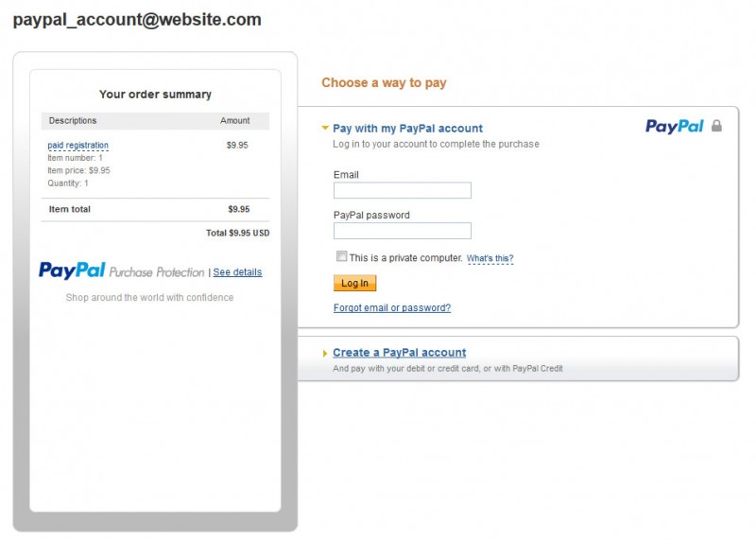This screenshot has width=756, height=540.
Task: Collapse the 'Pay with my PayPal account' arrow
Action: [325, 128]
